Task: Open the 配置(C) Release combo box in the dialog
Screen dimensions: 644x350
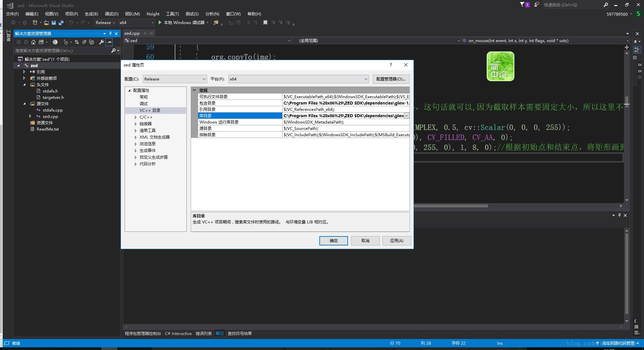Action: tap(175, 79)
